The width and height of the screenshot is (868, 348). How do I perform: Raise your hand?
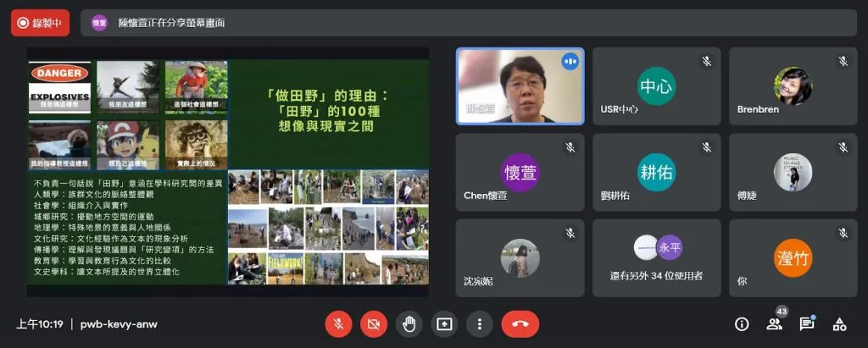tap(409, 323)
